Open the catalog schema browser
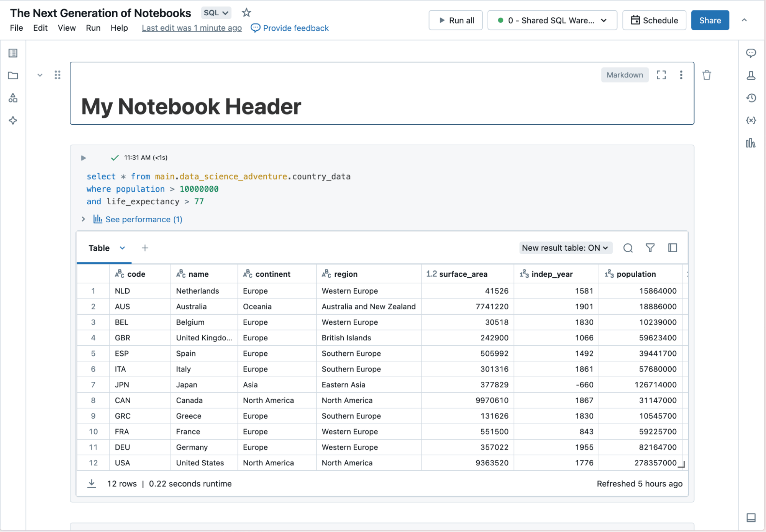 13,98
